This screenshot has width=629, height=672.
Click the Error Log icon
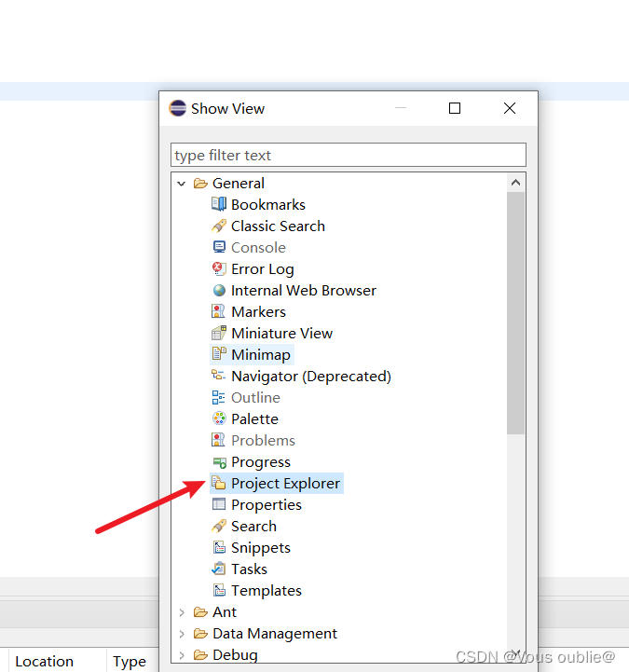coord(219,268)
